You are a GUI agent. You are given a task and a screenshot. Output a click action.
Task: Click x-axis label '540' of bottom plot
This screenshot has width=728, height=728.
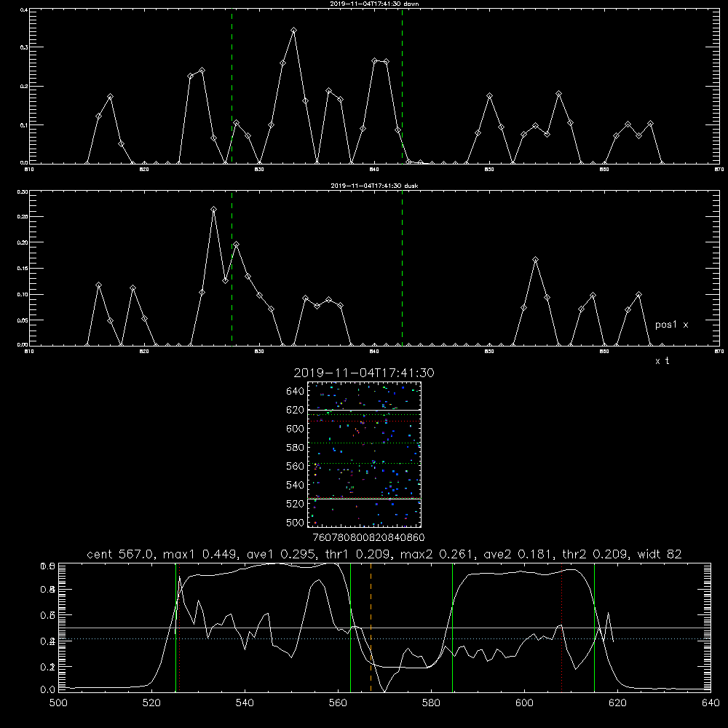(x=245, y=703)
